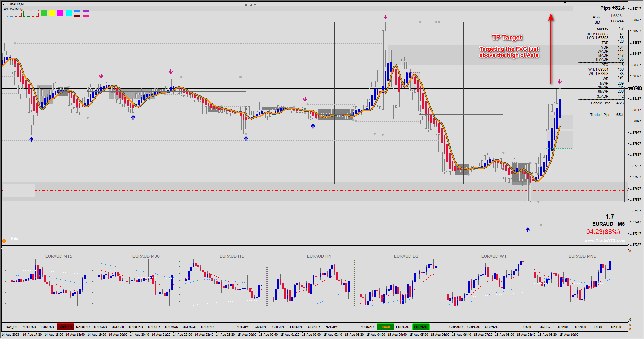Pick the filled cyan box tool
The height and width of the screenshot is (339, 644).
coord(69,13)
